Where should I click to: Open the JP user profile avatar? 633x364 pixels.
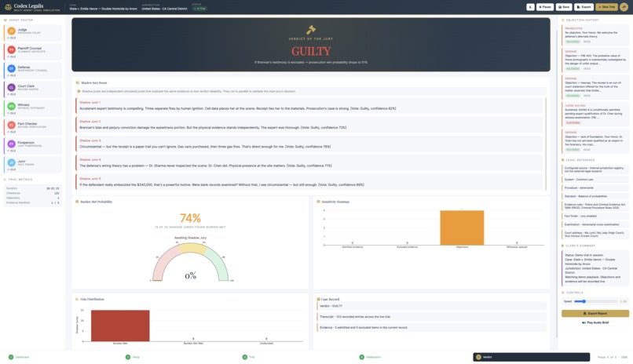[x=624, y=7]
